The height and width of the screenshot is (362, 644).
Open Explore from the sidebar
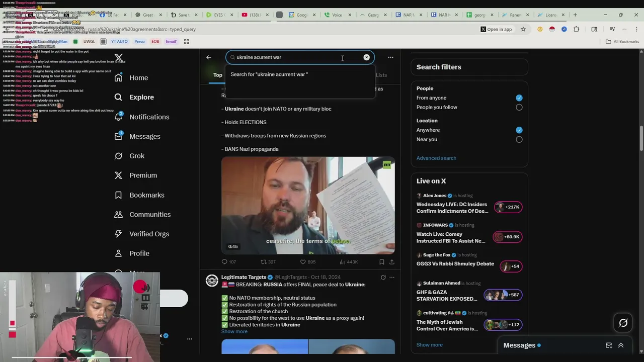point(134,97)
